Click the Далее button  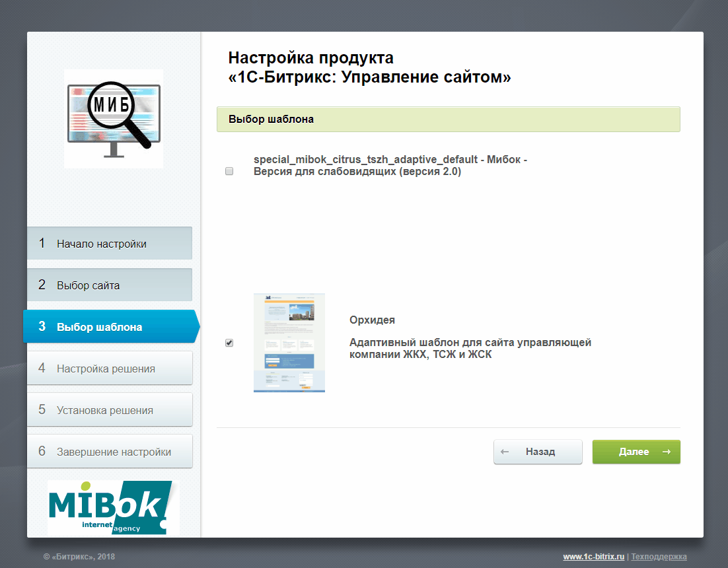636,452
